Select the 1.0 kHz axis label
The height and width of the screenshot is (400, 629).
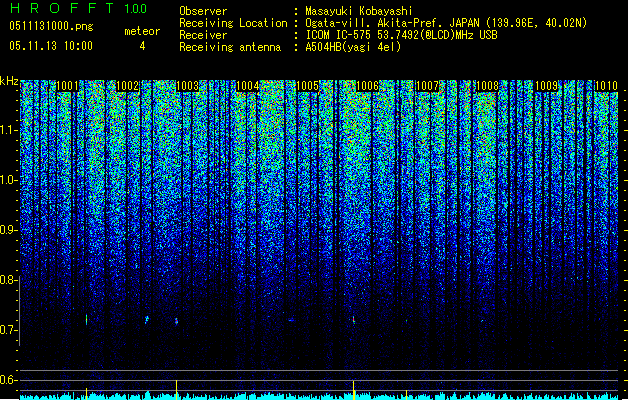pyautogui.click(x=9, y=180)
